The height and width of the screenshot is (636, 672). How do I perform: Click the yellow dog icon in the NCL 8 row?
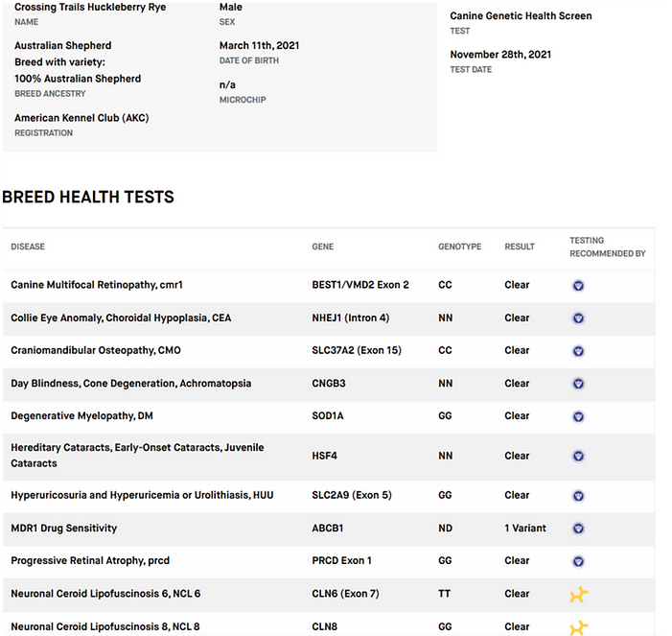[x=579, y=627]
